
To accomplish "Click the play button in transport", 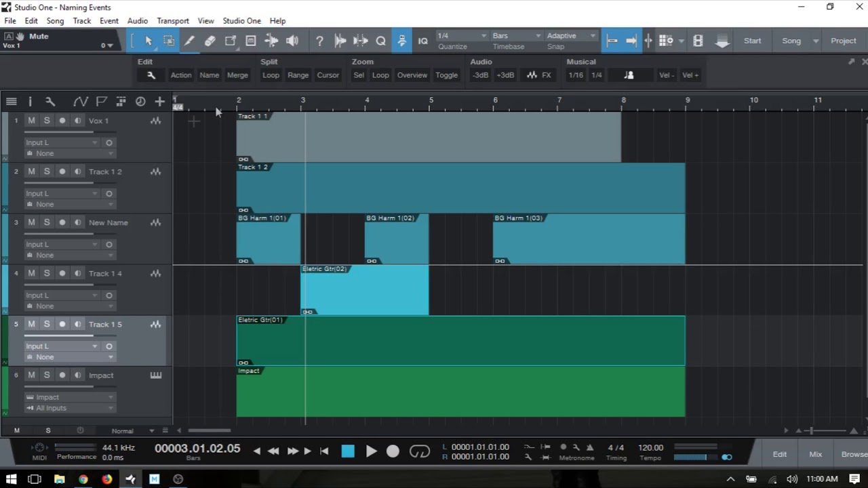I will click(x=371, y=451).
